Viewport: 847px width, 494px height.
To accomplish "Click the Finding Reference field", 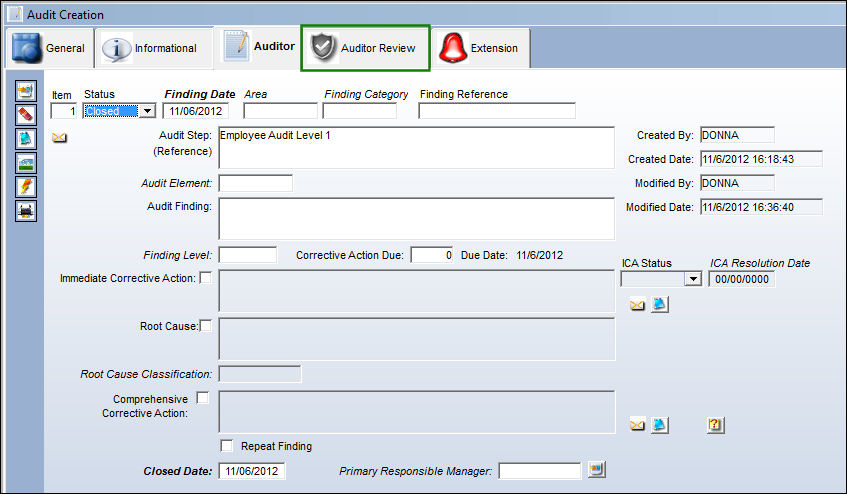I will pyautogui.click(x=497, y=111).
